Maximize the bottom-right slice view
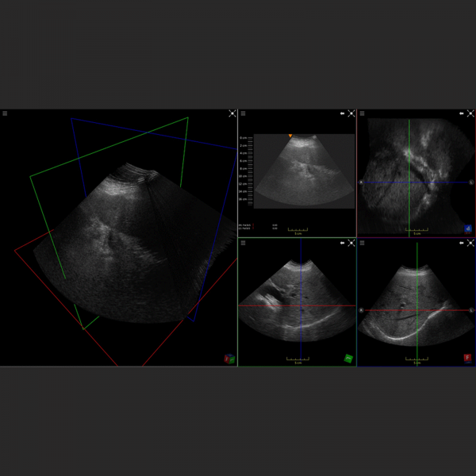This screenshot has width=476, height=476. point(470,244)
